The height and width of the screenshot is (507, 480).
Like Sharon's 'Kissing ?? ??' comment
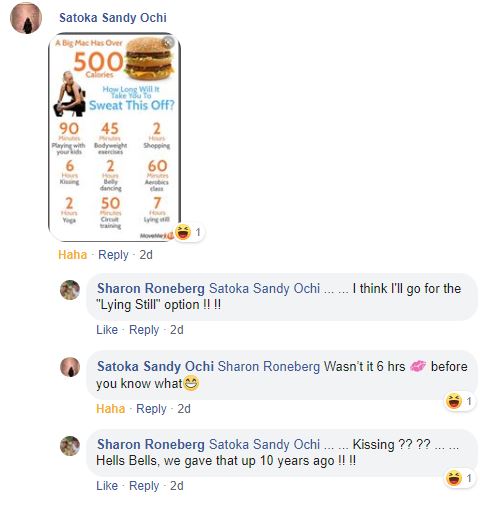[107, 486]
